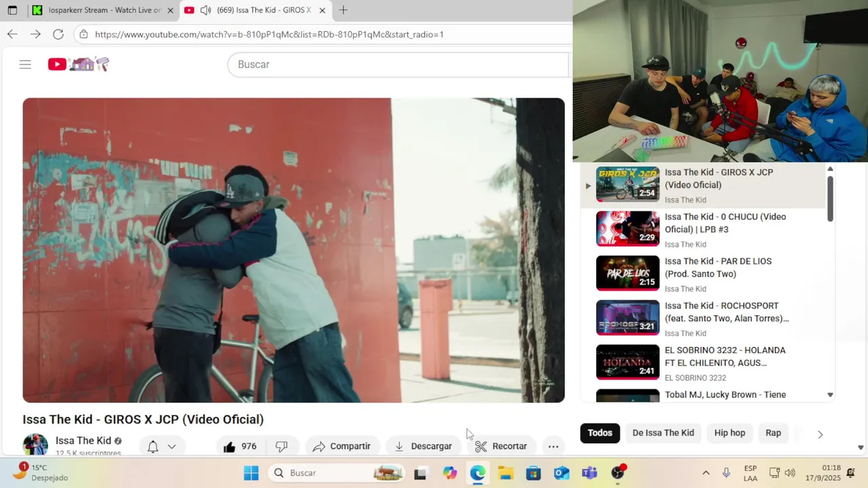
Task: Open File Explorer from the taskbar
Action: [506, 473]
